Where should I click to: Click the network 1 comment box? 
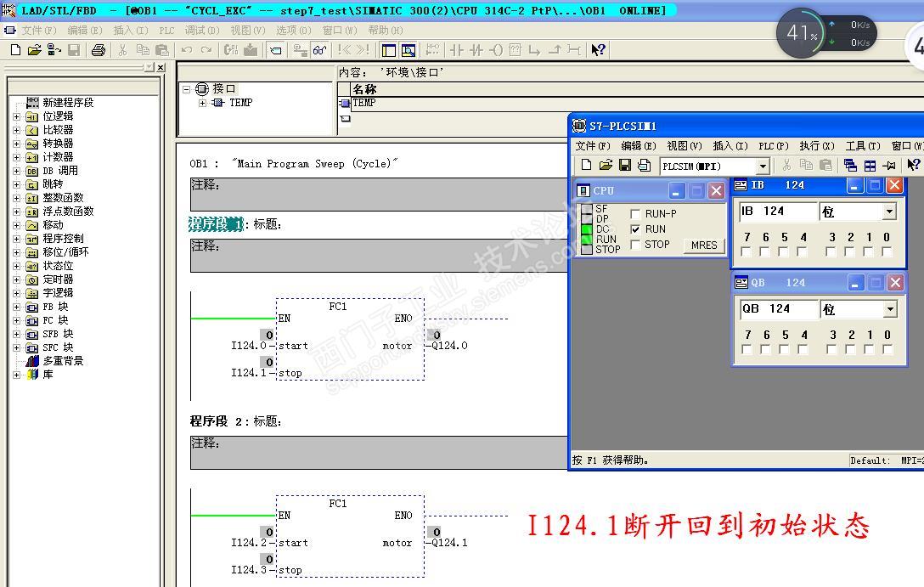tap(379, 255)
